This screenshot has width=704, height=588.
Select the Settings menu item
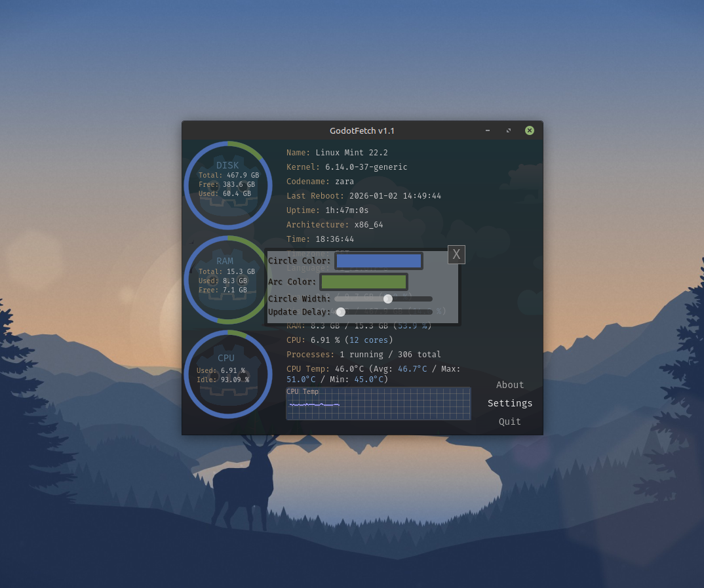pyautogui.click(x=509, y=404)
